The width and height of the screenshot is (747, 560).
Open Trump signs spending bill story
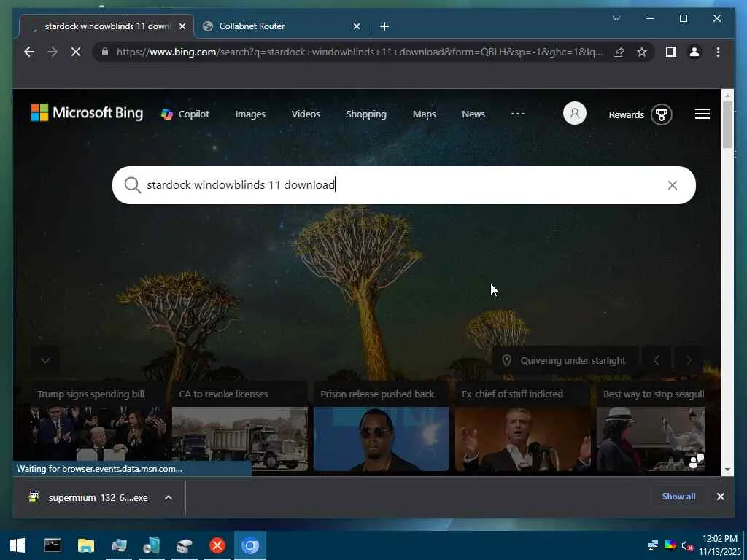98,427
